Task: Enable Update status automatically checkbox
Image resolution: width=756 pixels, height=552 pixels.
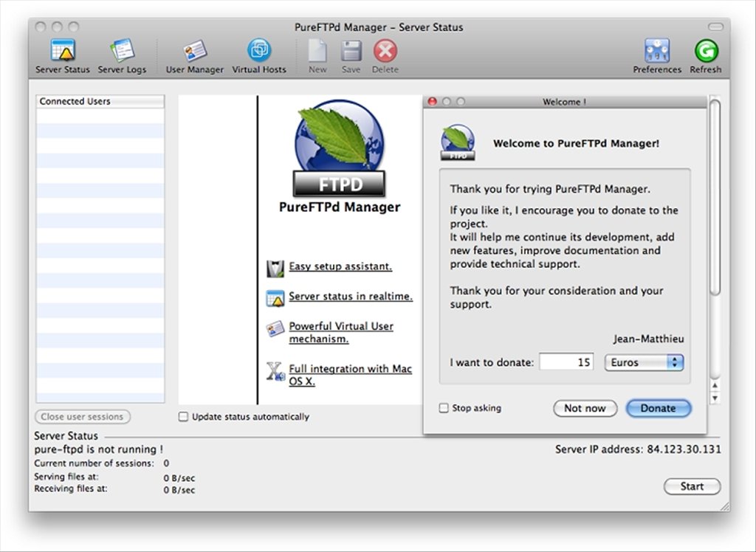Action: coord(183,416)
